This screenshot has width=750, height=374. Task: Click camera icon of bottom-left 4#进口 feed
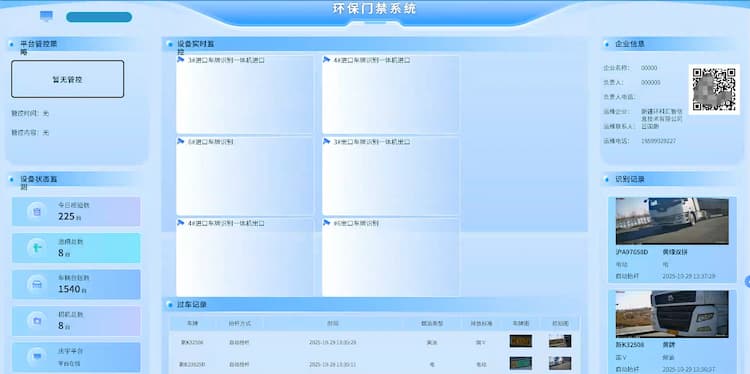180,223
